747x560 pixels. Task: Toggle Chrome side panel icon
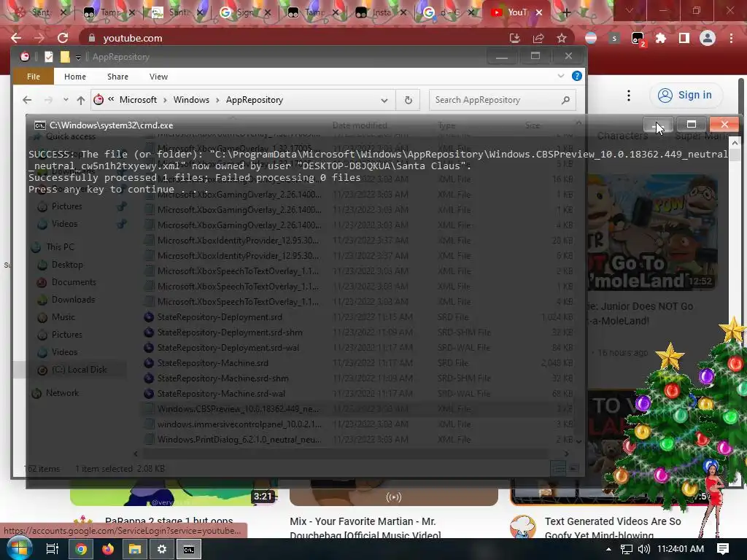point(684,38)
